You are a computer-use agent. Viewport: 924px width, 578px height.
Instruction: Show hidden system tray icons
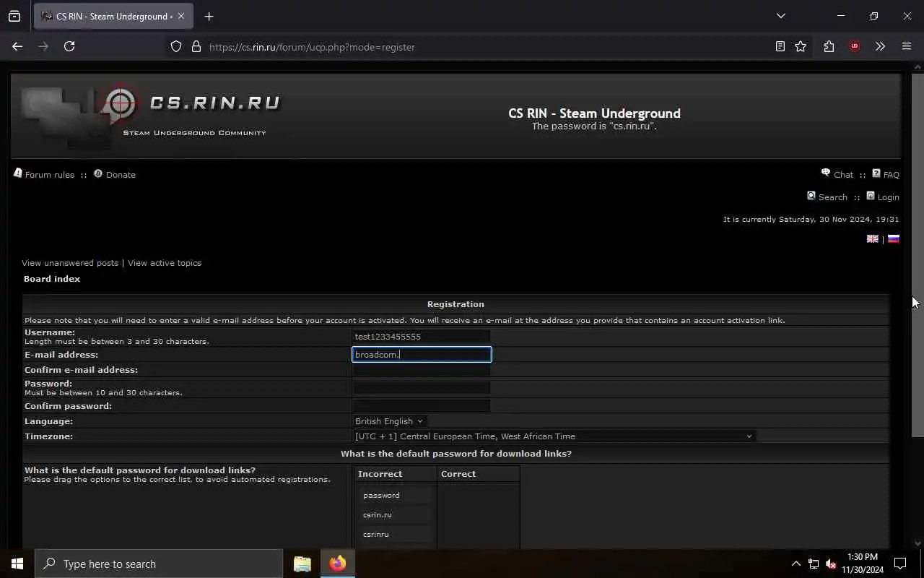click(796, 564)
